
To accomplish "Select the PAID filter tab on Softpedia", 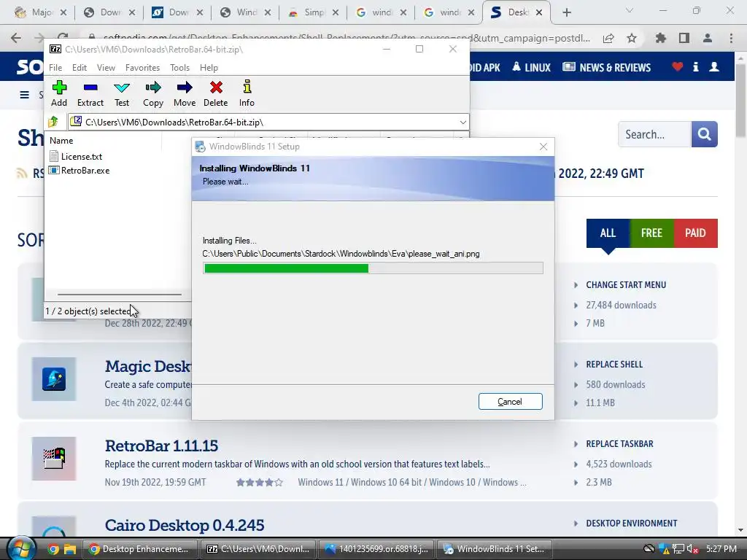I will point(695,233).
